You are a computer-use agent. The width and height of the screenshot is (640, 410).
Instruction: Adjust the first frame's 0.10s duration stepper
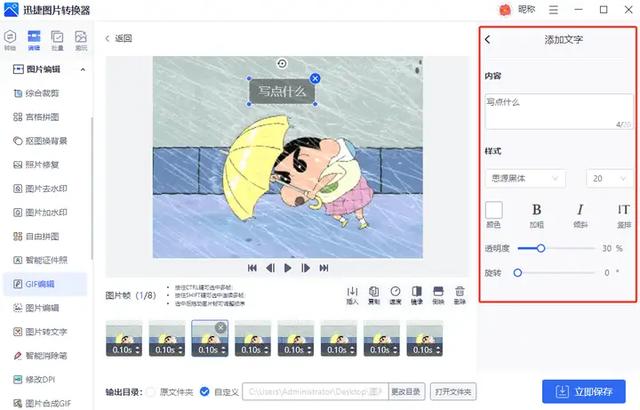[x=138, y=350]
